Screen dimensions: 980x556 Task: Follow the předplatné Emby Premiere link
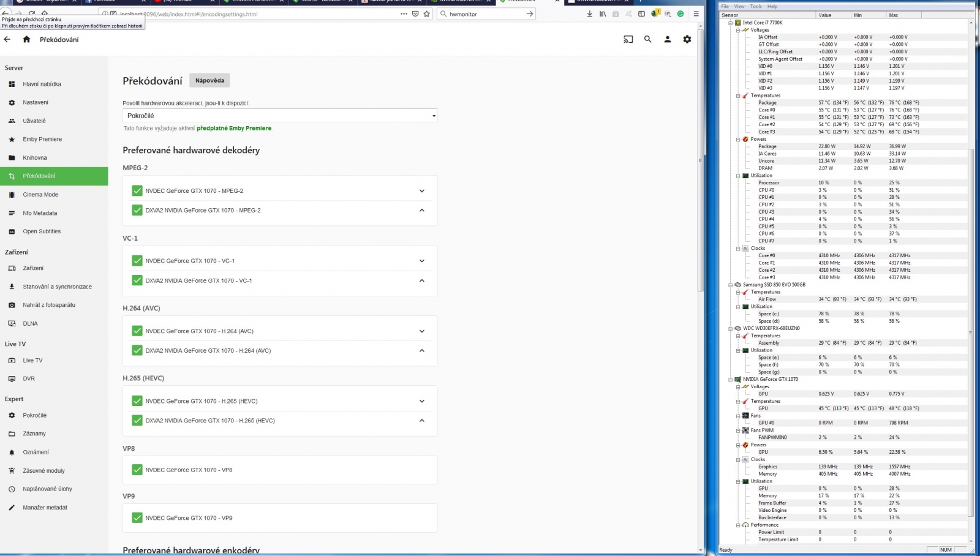coord(234,129)
